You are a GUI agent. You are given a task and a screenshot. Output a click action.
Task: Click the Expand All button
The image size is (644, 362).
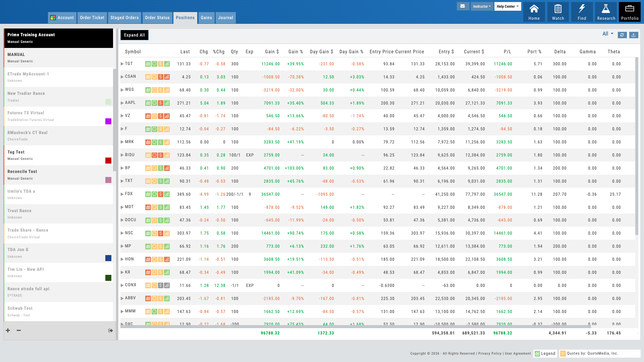tap(134, 35)
